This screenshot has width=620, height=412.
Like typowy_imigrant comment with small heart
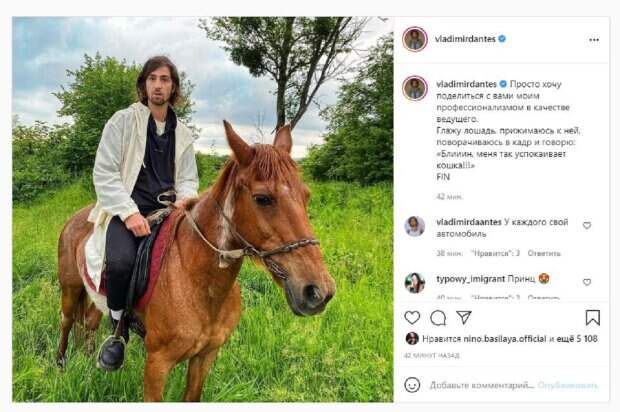coord(587,282)
